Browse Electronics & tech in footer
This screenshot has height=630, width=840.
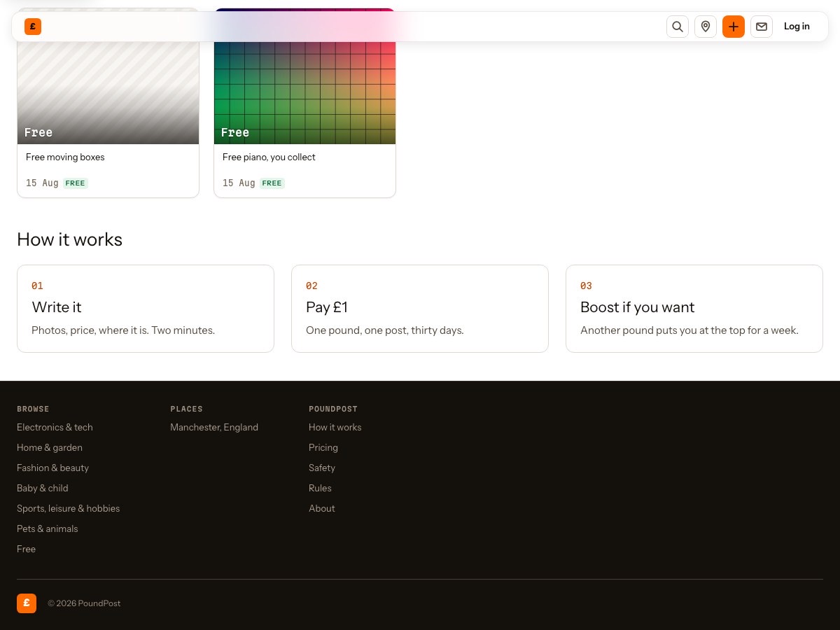(x=55, y=427)
